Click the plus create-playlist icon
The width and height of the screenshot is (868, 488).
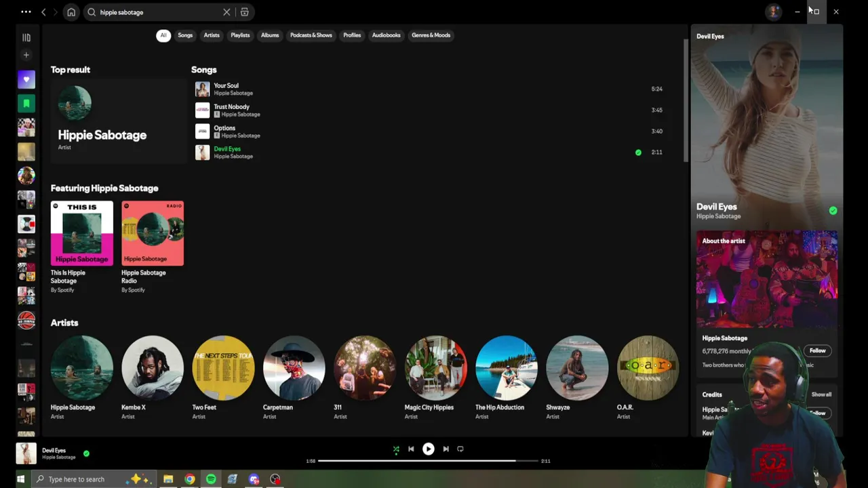coord(26,55)
